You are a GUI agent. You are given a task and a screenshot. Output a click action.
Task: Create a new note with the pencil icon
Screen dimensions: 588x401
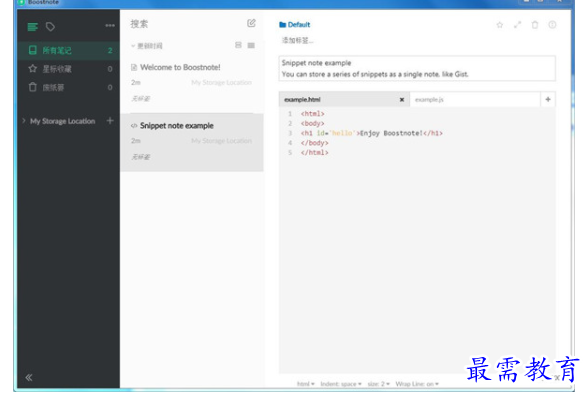pos(251,23)
